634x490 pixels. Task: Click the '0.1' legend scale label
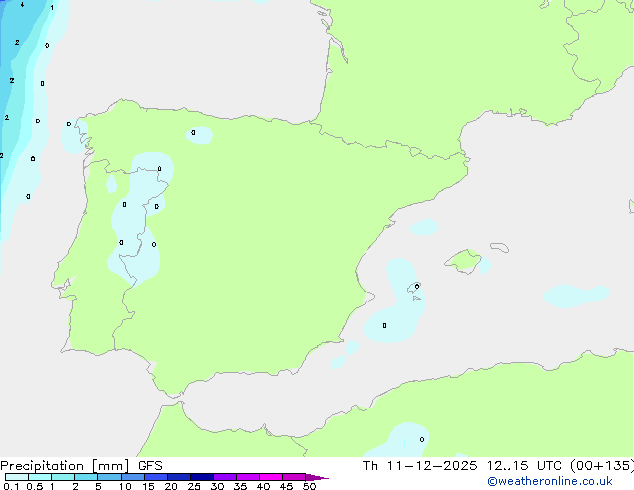(11, 486)
